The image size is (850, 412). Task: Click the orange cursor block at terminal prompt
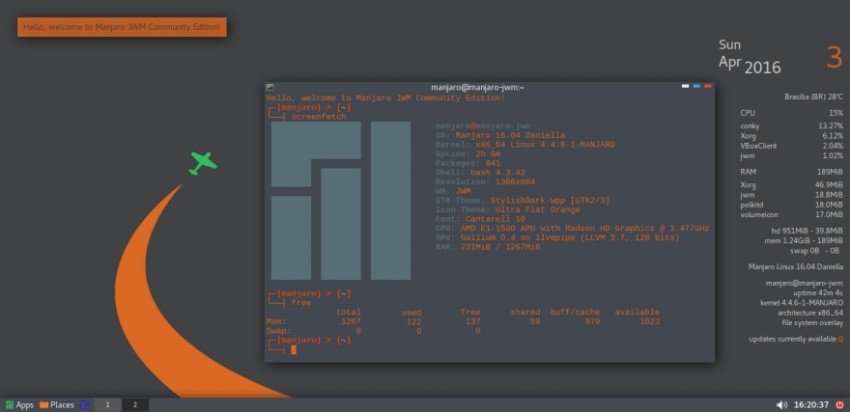(x=294, y=350)
